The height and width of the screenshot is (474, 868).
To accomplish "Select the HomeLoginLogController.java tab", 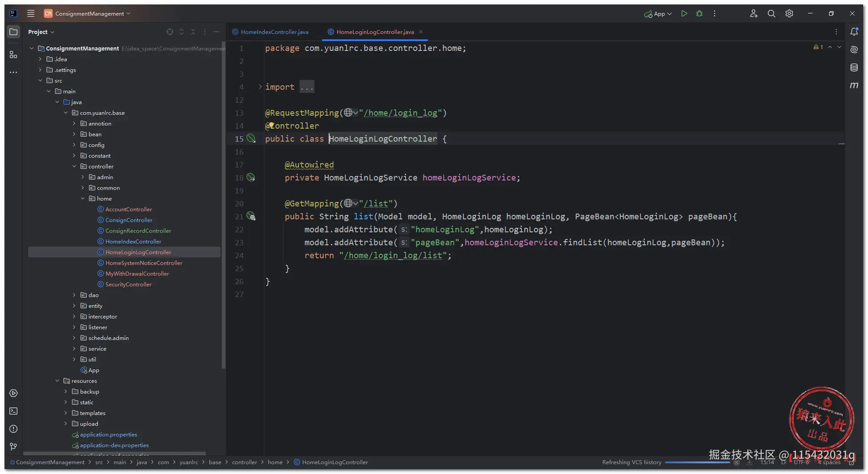I will click(375, 32).
